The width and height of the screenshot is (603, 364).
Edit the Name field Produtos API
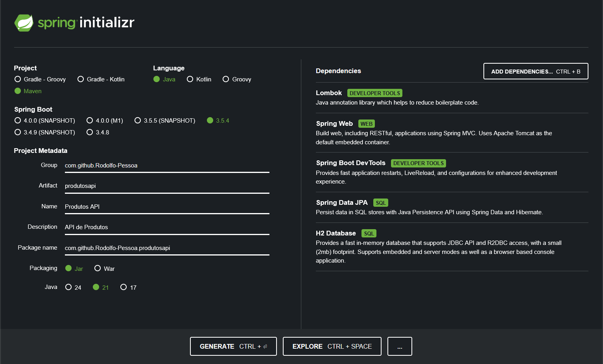click(x=167, y=207)
